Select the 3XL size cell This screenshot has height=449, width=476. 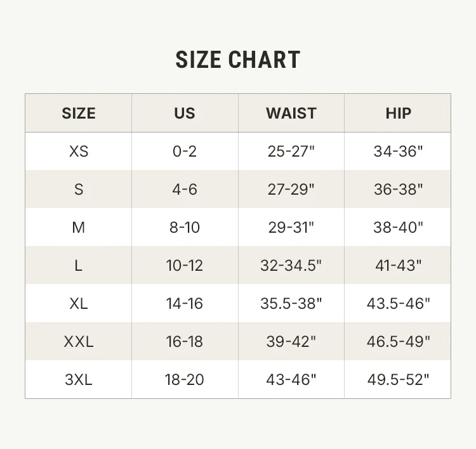(x=79, y=380)
